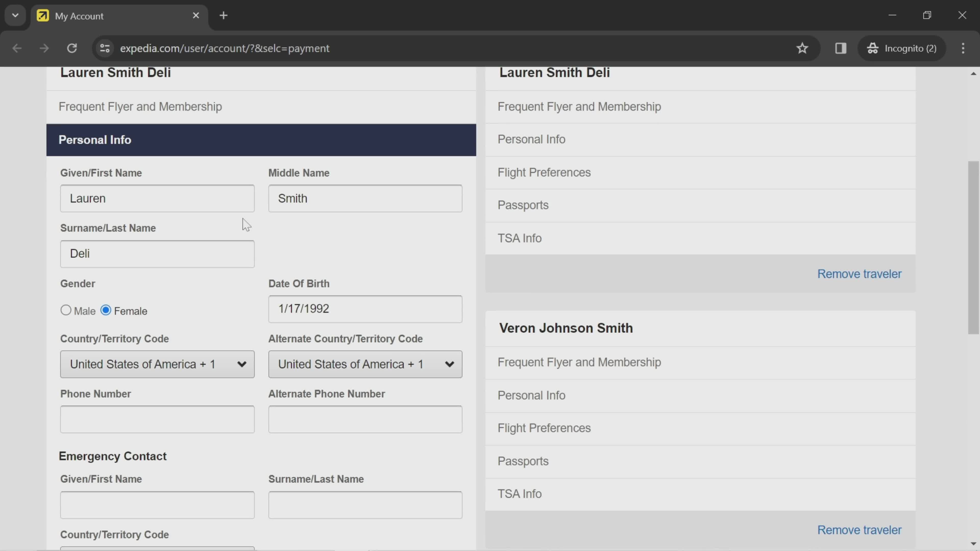Click the Expedia favicon on the tab
The image size is (980, 551).
(43, 16)
